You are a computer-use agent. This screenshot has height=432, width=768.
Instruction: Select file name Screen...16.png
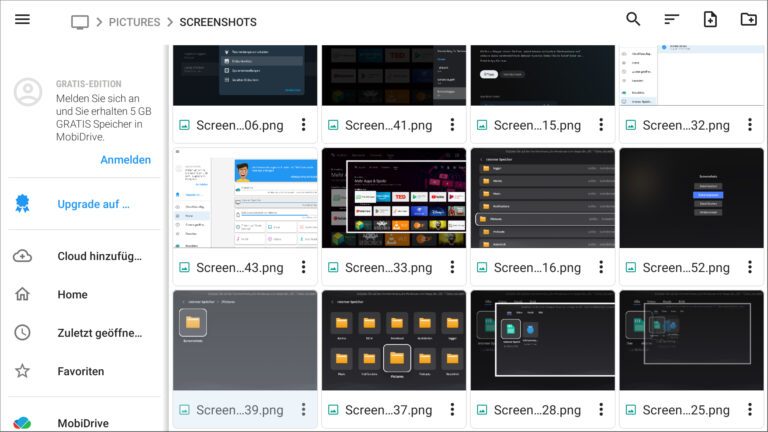click(x=537, y=268)
